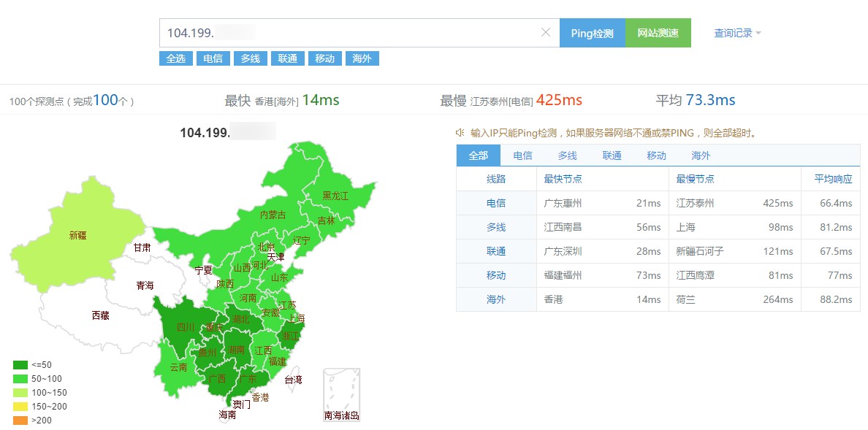Click the Ping检测 button
The width and height of the screenshot is (868, 430).
592,33
